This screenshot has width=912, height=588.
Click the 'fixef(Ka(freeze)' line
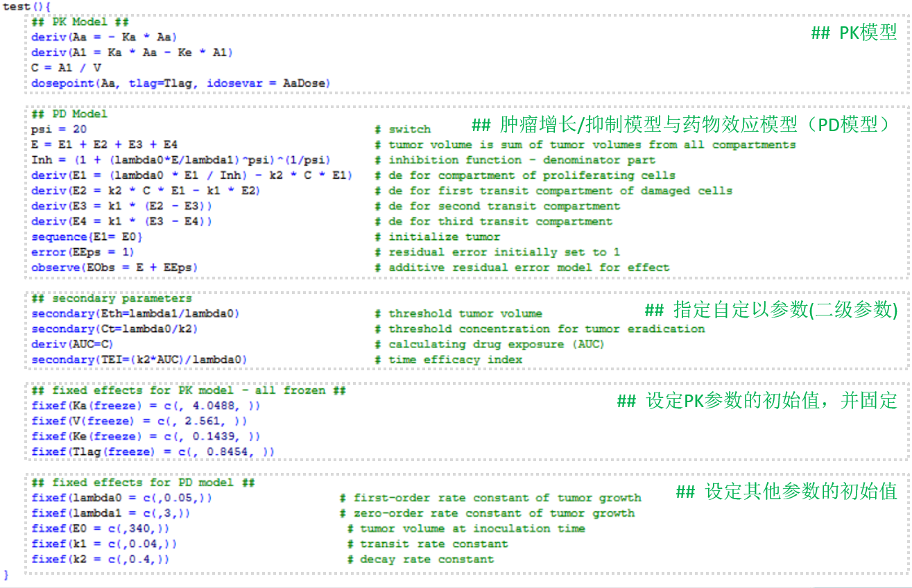pos(146,406)
